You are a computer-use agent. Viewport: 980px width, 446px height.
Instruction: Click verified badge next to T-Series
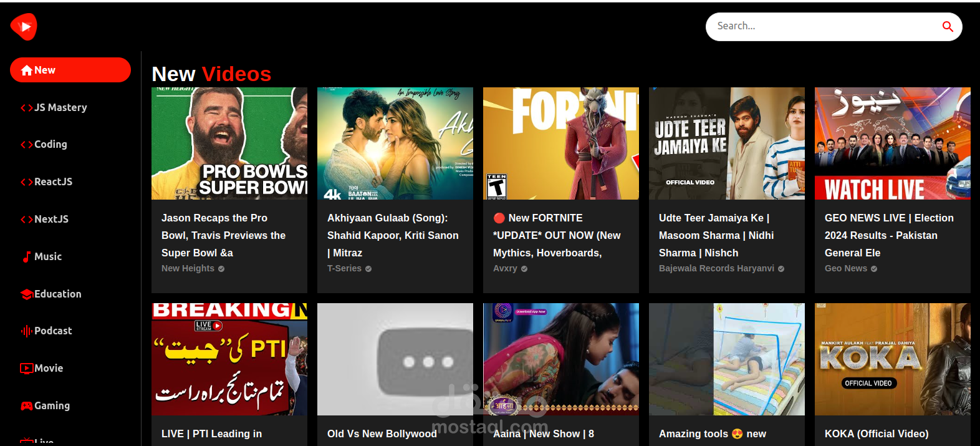368,269
